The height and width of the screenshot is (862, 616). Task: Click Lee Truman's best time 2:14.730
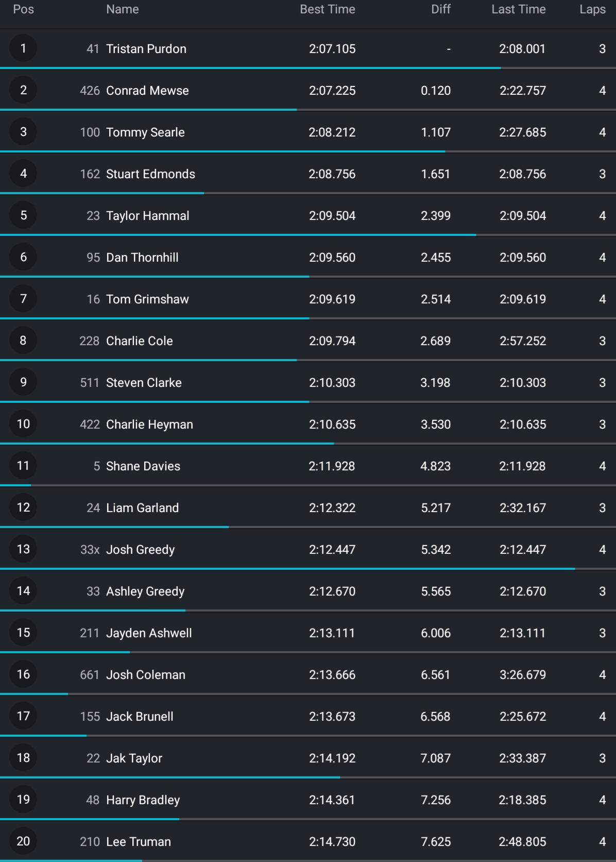(332, 842)
